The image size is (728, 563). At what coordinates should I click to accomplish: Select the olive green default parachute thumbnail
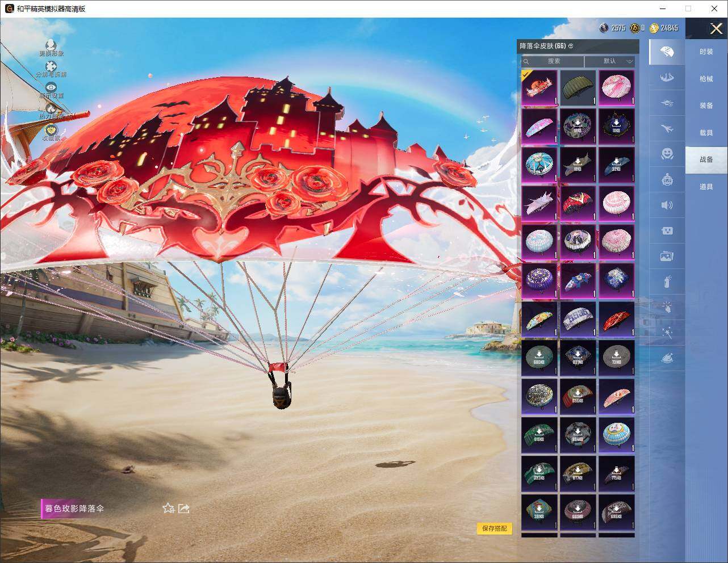pyautogui.click(x=578, y=88)
